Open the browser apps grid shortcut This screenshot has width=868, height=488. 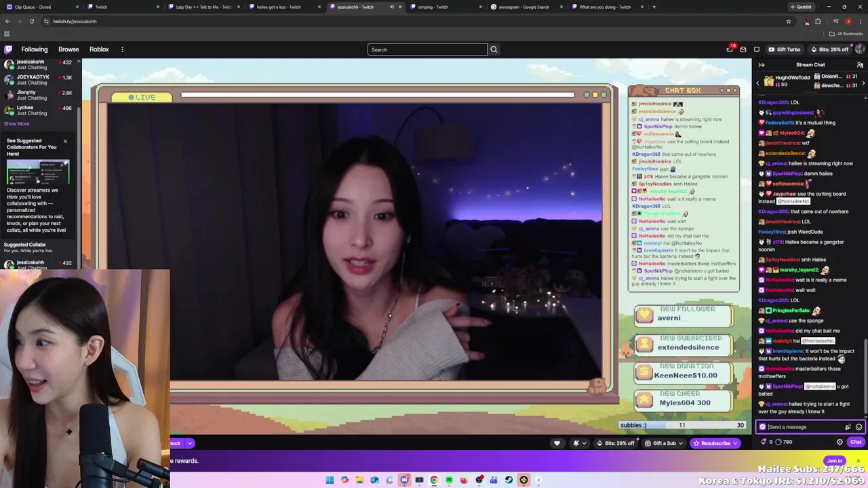tap(7, 34)
